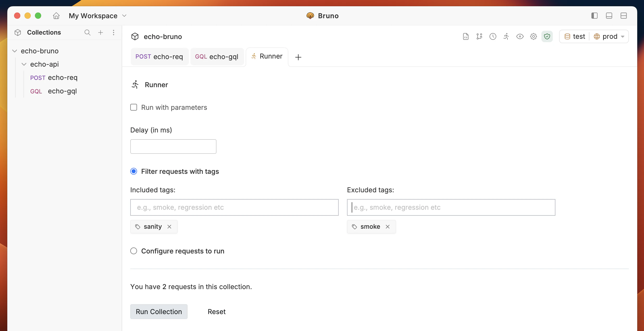This screenshot has height=331, width=644.
Task: Select Filter requests with tags radio
Action: click(134, 171)
